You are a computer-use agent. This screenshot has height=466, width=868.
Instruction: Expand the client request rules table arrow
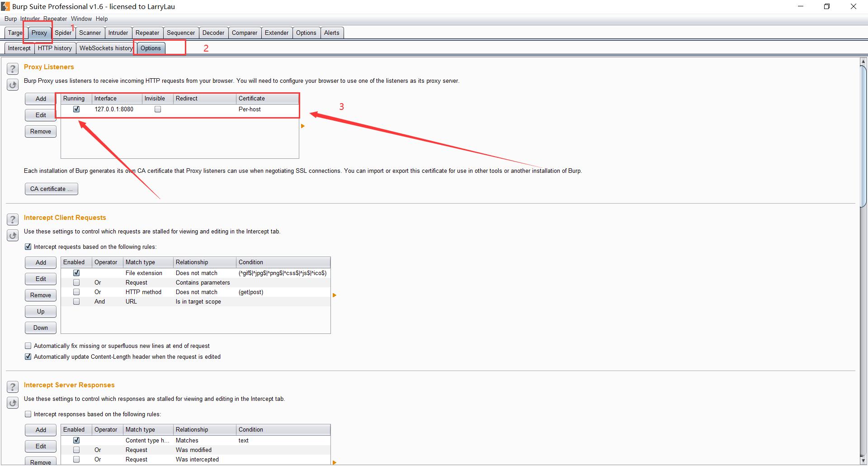coord(335,295)
